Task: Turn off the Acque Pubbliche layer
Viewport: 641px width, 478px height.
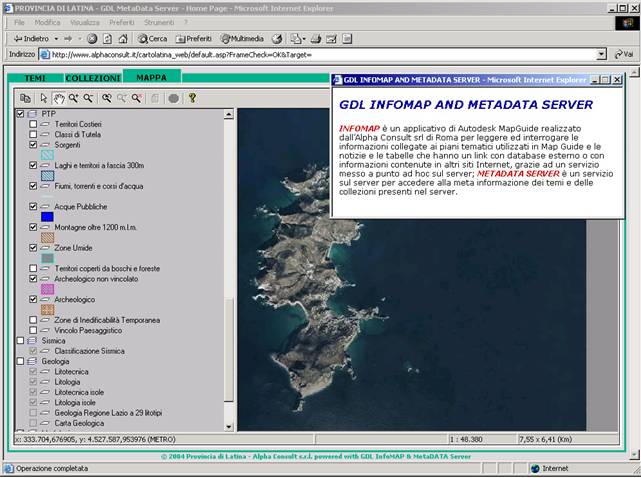Action: point(33,206)
